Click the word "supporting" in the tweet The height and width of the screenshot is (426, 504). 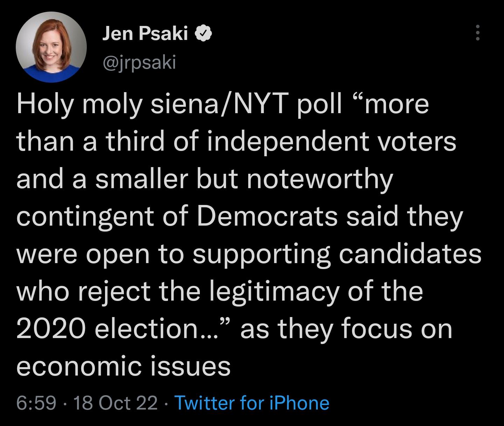coord(261,254)
